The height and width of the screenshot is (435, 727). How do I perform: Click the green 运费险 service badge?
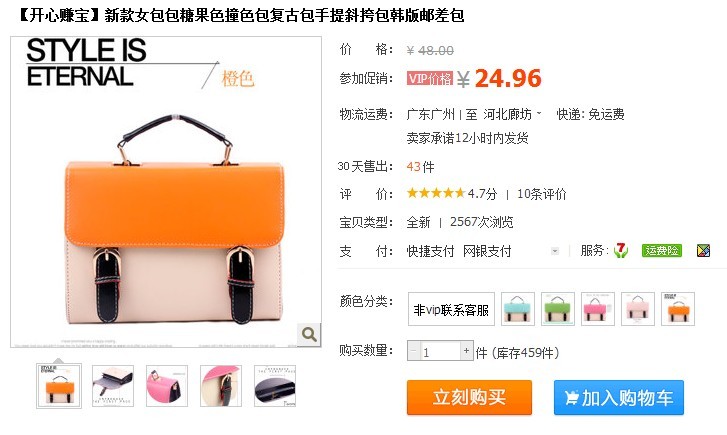click(662, 251)
